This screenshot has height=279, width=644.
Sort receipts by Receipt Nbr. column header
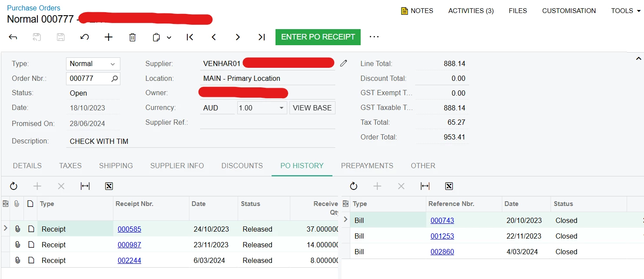coord(134,204)
